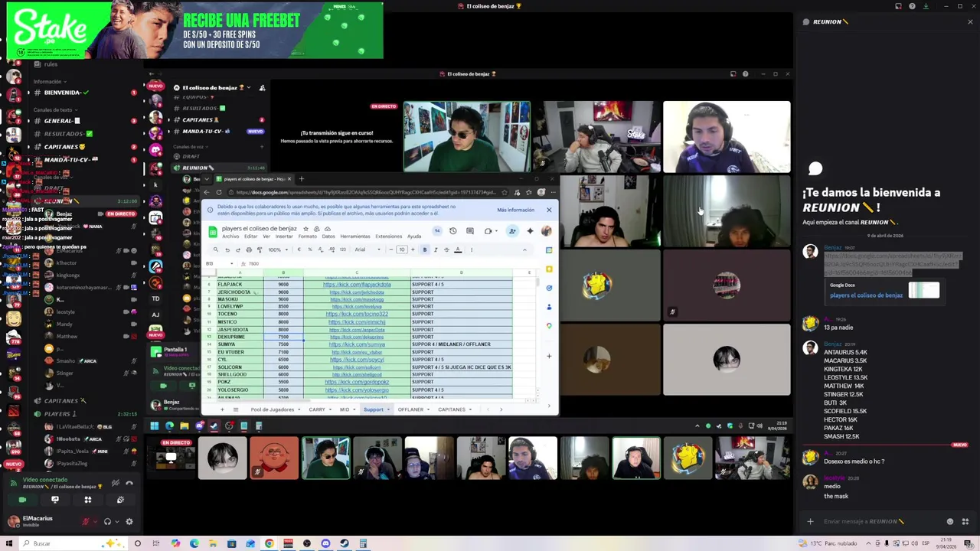Open Windows taskbar search box
The image size is (980, 551).
[x=73, y=543]
